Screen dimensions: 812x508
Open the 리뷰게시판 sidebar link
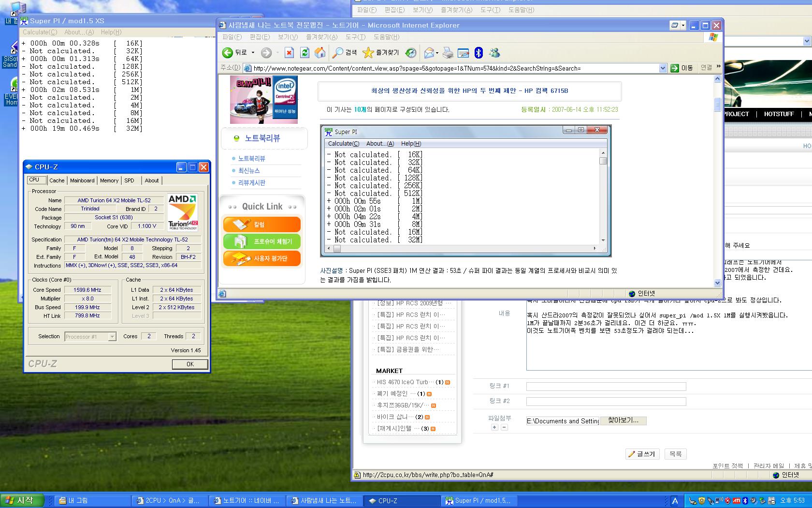coord(251,182)
